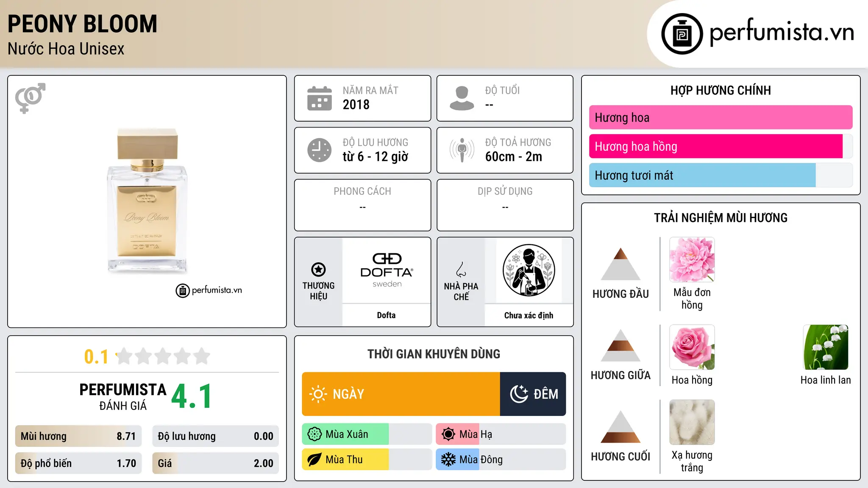Click the Thời gian khuyên dùng heading
This screenshot has width=868, height=488.
click(x=434, y=354)
